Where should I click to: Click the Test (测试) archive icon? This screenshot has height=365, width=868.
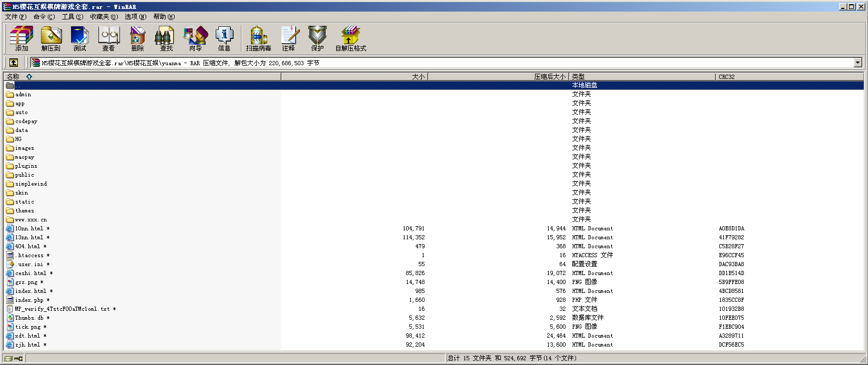[x=79, y=38]
